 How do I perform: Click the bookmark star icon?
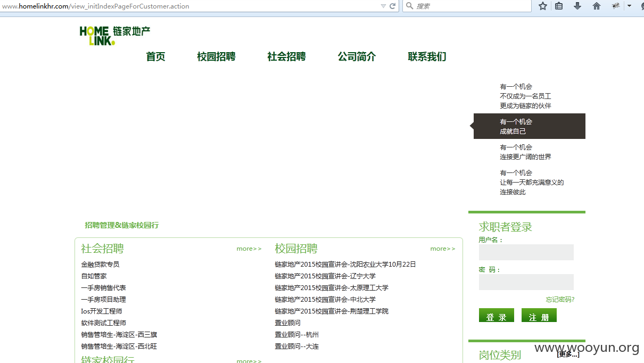543,6
